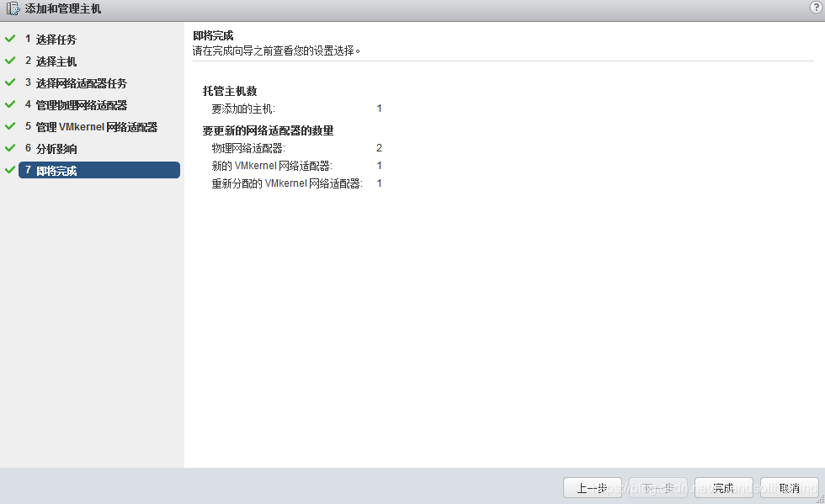This screenshot has width=825, height=504.
Task: Click the green checkmark beside 管理物理网络适配器
Action: click(10, 104)
